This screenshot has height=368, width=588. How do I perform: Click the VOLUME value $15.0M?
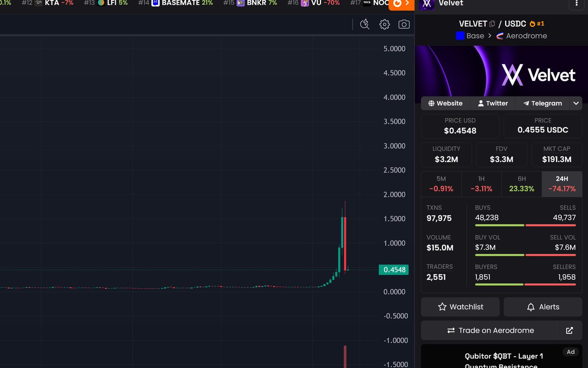[x=440, y=248]
